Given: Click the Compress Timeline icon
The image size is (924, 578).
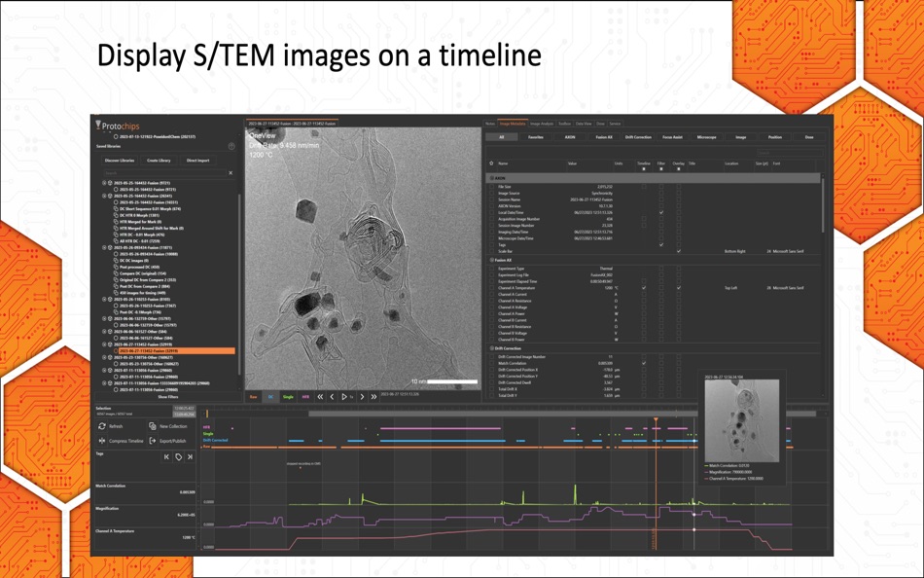Looking at the screenshot, I should pos(101,441).
